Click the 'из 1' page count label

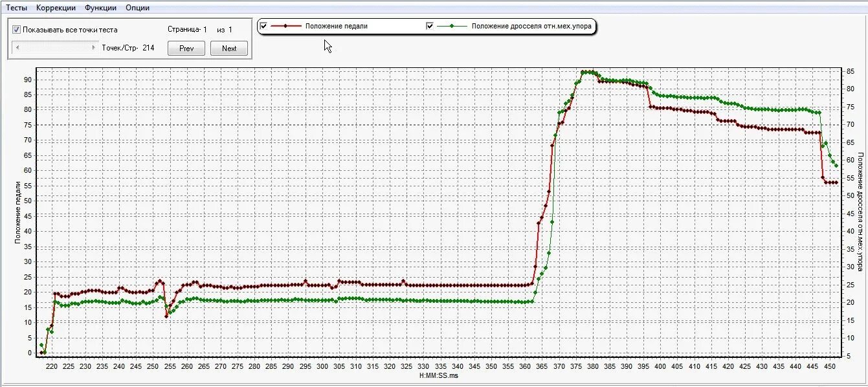[x=225, y=30]
